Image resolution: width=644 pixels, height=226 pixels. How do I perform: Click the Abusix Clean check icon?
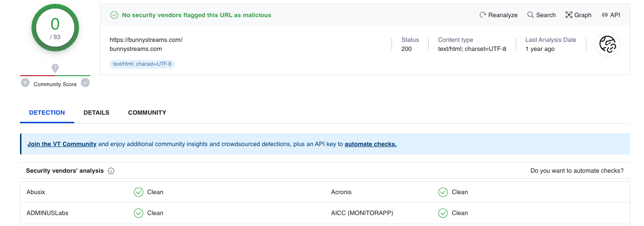point(139,192)
